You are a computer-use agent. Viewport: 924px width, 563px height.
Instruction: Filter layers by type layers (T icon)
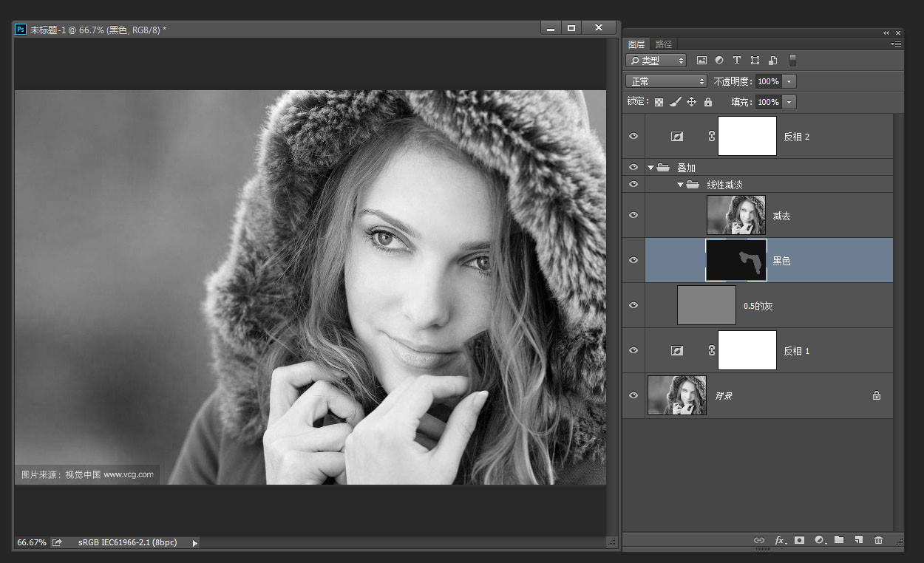[736, 61]
